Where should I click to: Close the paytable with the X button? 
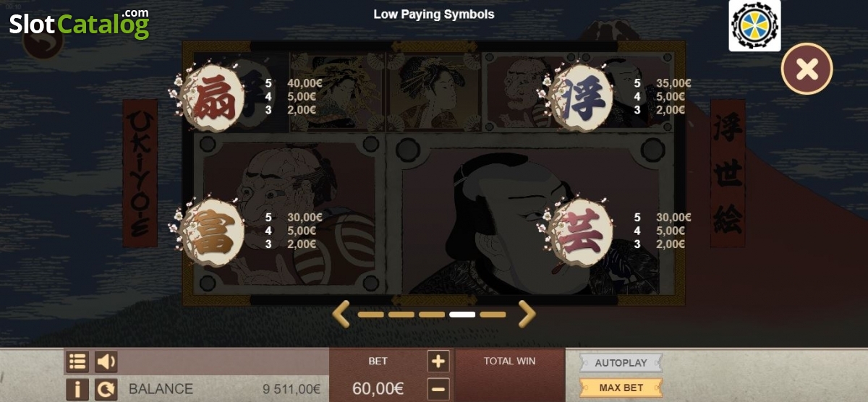pyautogui.click(x=807, y=69)
